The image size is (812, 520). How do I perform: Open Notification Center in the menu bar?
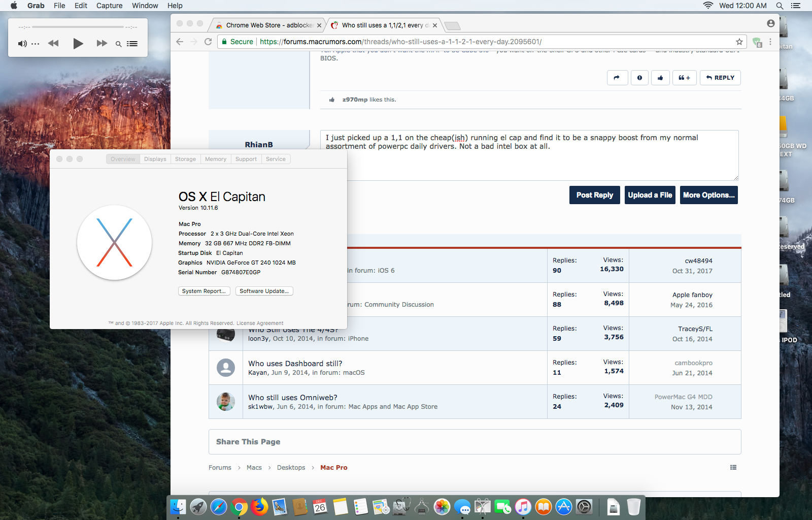coord(795,6)
